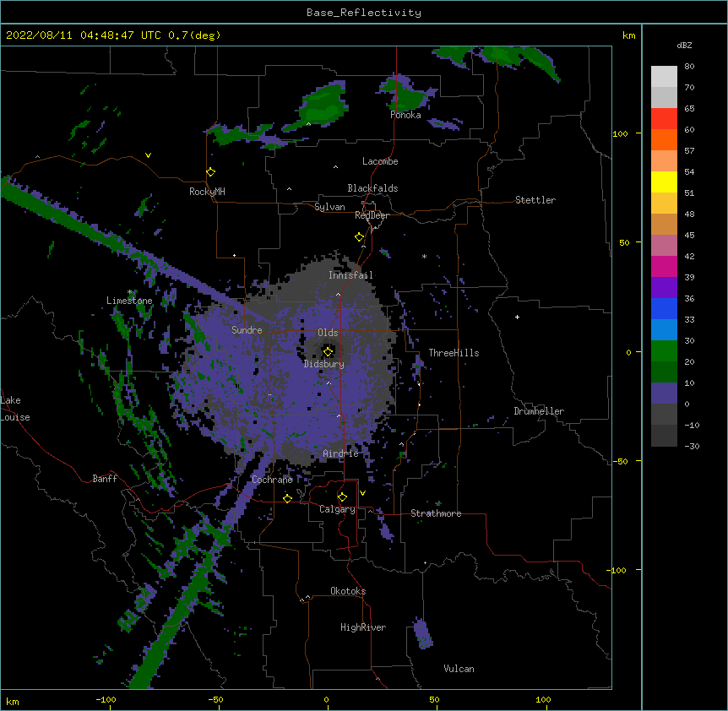Click the Didsbury city label
Viewport: 728px width, 711px height.
tap(324, 364)
